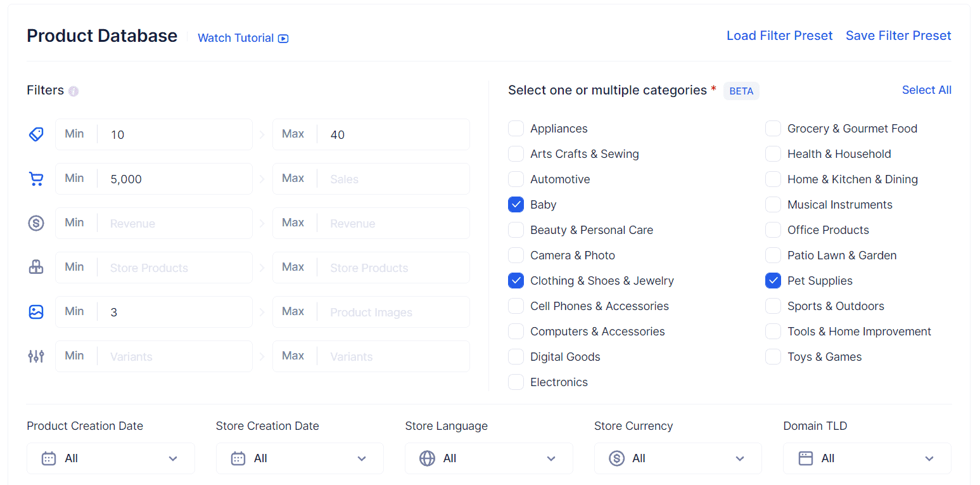Viewport: 980px width, 485px height.
Task: Enable the Electronics category
Action: [x=516, y=382]
